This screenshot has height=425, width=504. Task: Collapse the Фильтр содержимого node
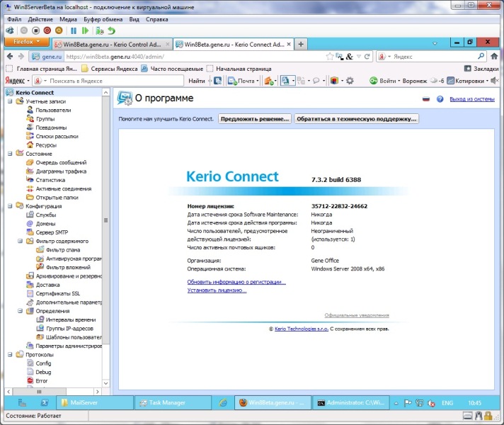pyautogui.click(x=20, y=241)
